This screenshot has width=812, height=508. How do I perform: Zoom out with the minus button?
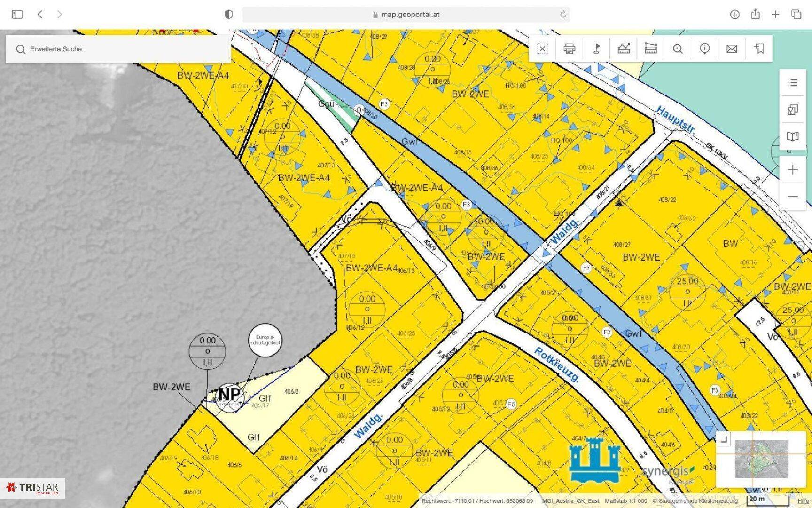793,197
